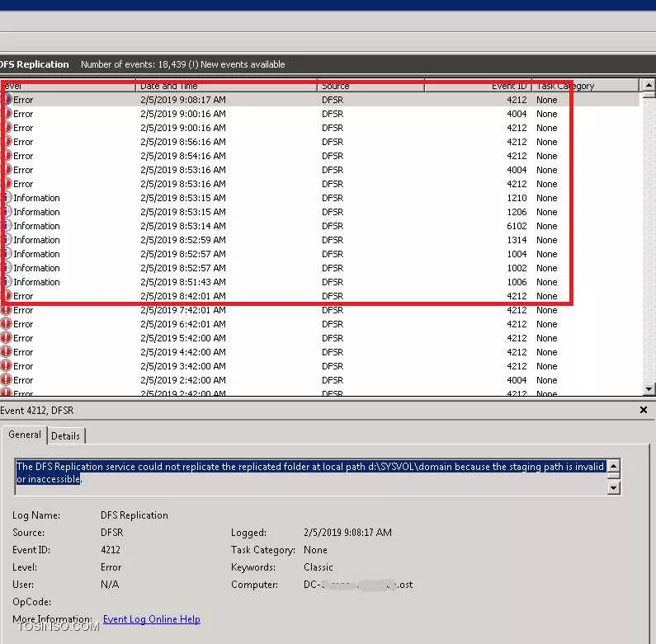Select the Error event at 5:42:00 AM
656x644 pixels.
click(x=319, y=338)
